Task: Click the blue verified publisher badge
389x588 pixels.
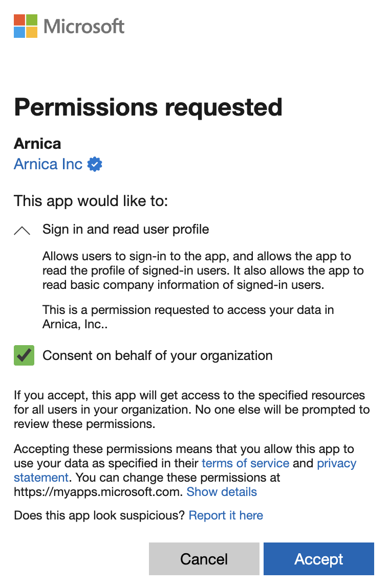Action: (95, 164)
